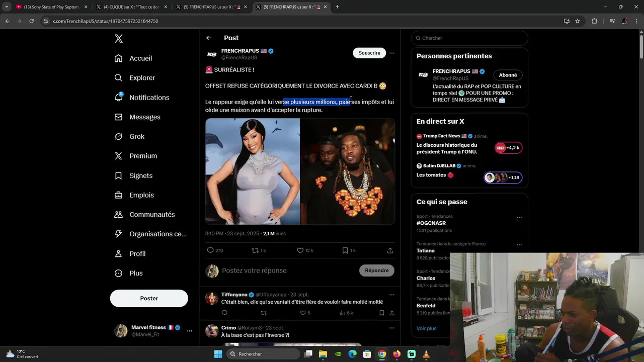Share the main post
This screenshot has width=644, height=362.
point(390,250)
